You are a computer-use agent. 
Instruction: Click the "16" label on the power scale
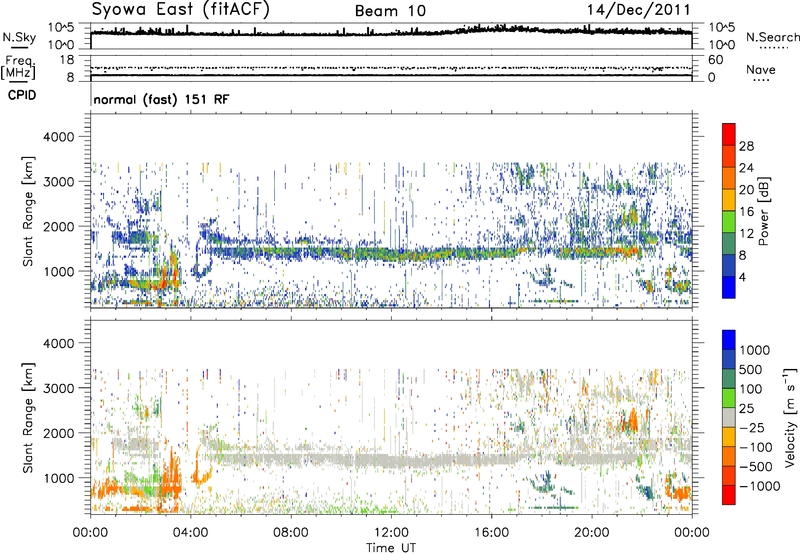point(746,212)
